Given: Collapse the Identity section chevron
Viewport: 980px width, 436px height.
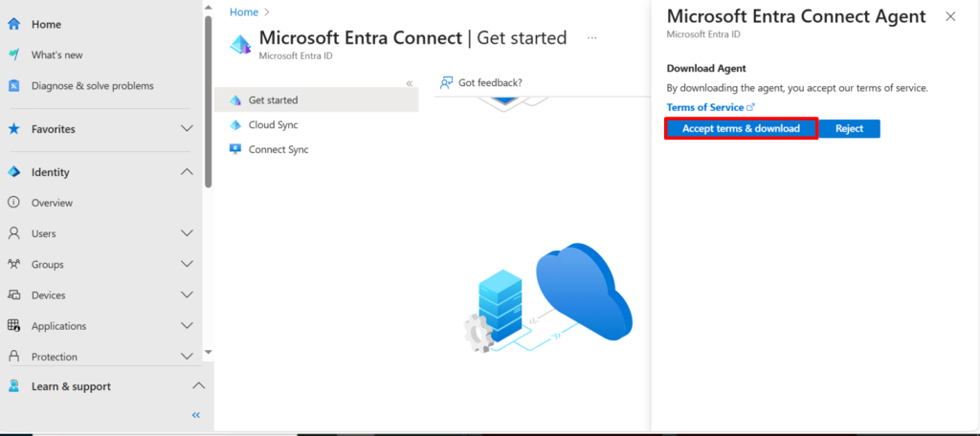Looking at the screenshot, I should 187,172.
